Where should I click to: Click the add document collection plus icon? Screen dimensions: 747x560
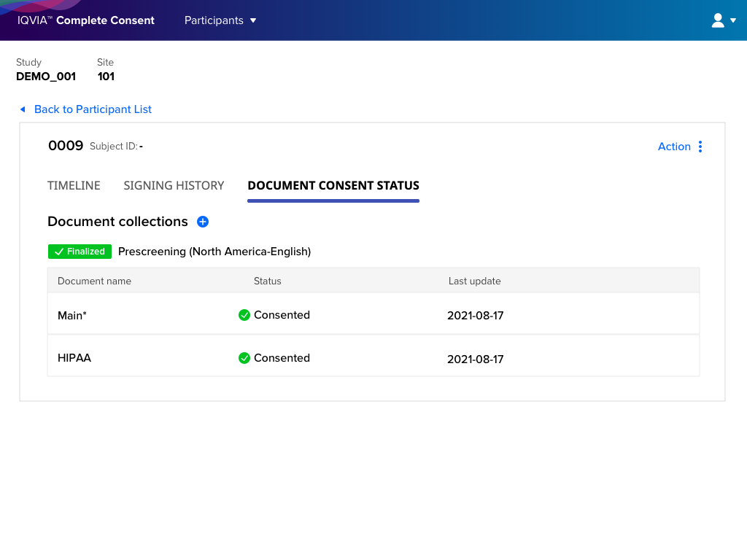click(x=203, y=222)
